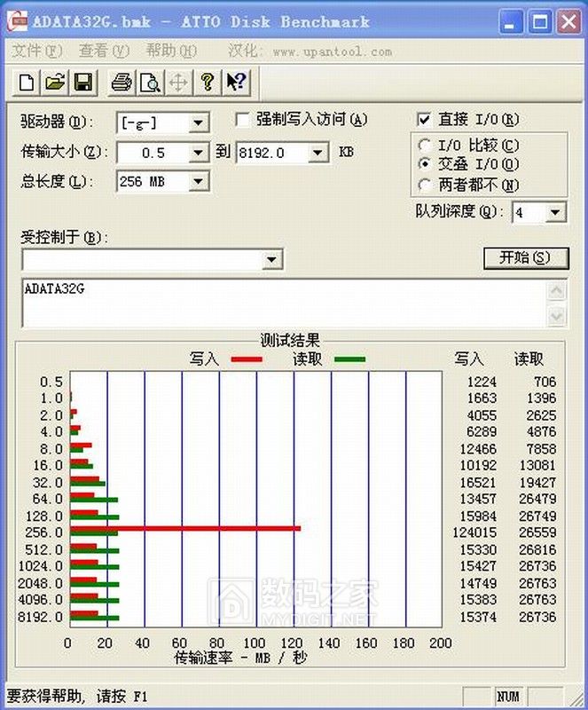Screen dimensions: 588x710
Task: Select the 交叠 I/O radio button
Action: (424, 164)
